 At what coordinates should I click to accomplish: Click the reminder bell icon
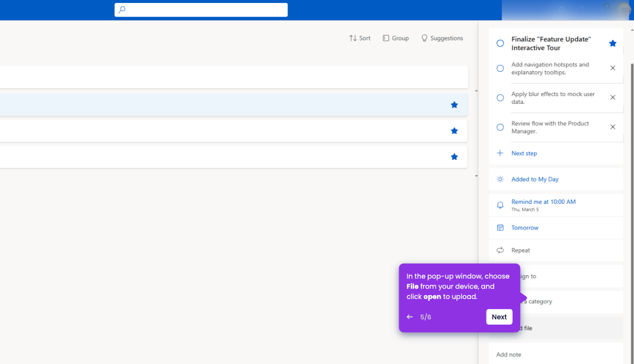[x=500, y=205]
